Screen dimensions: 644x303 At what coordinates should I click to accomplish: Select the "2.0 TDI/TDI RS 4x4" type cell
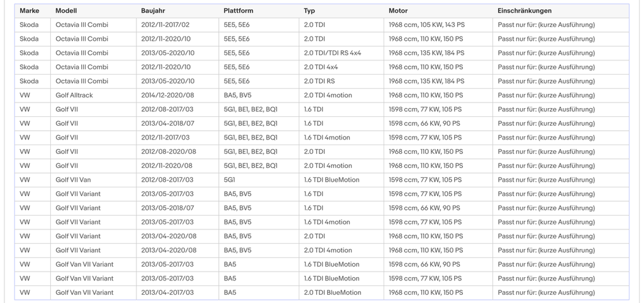333,53
